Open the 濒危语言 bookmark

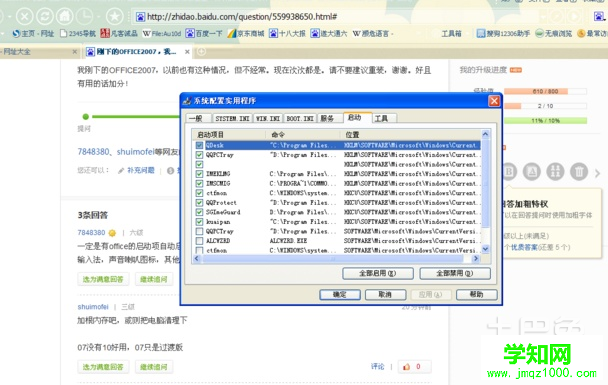coord(371,34)
